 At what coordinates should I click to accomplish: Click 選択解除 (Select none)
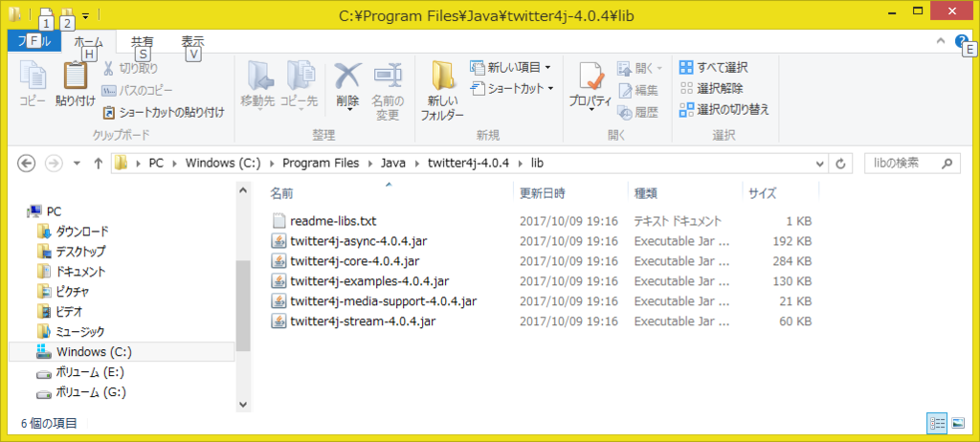click(x=711, y=89)
